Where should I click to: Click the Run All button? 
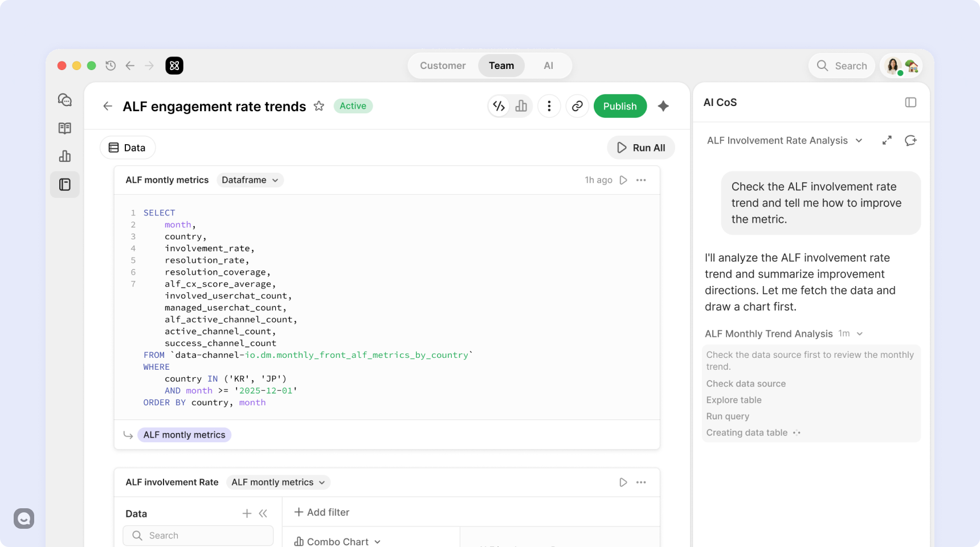(641, 148)
